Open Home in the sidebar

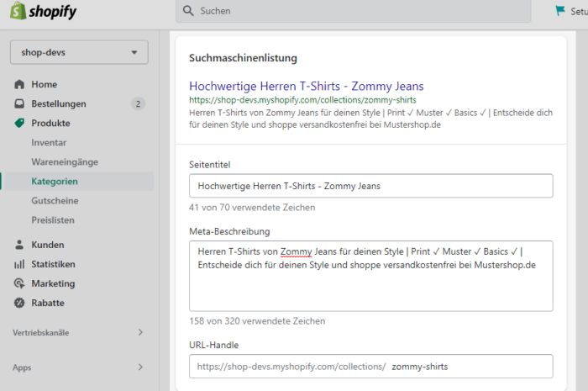point(45,84)
